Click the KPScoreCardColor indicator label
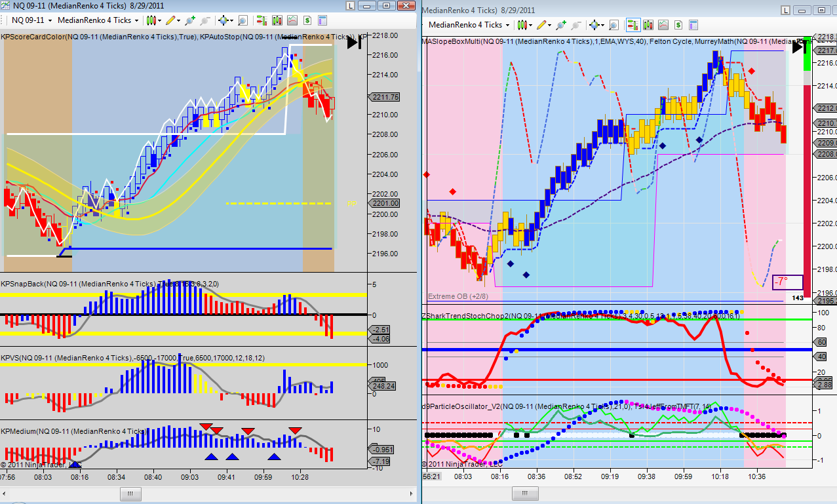Screen dimensions: 837x504 tap(98, 37)
